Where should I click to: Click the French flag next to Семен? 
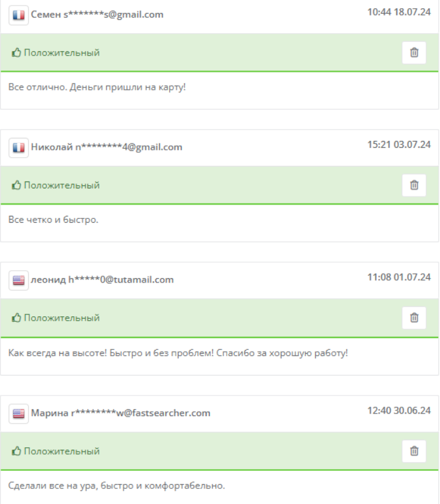19,15
